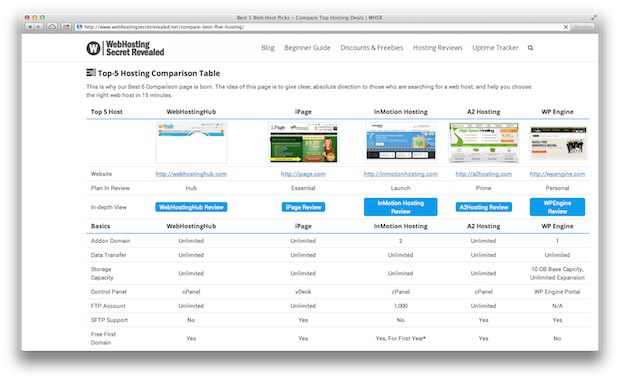Open the Blog menu item
620x381 pixels.
268,48
